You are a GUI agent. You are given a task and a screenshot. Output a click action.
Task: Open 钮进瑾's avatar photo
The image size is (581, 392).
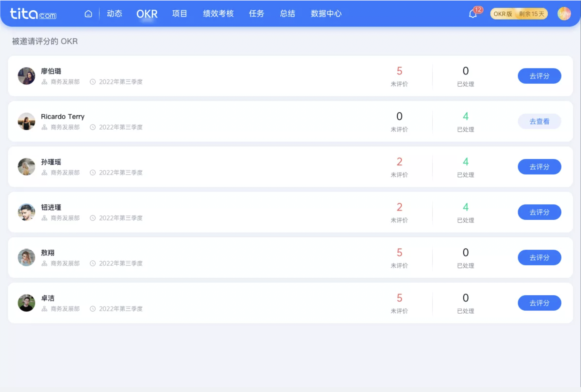click(27, 212)
